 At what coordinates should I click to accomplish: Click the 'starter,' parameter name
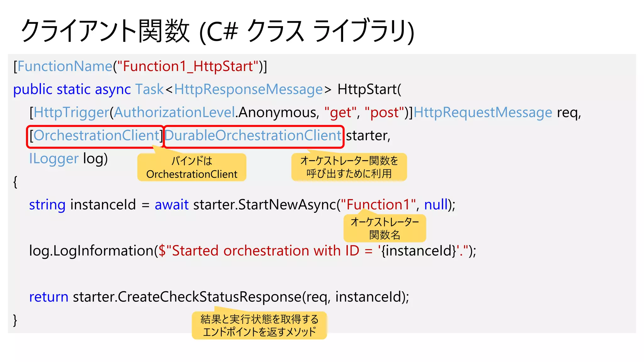tap(368, 136)
